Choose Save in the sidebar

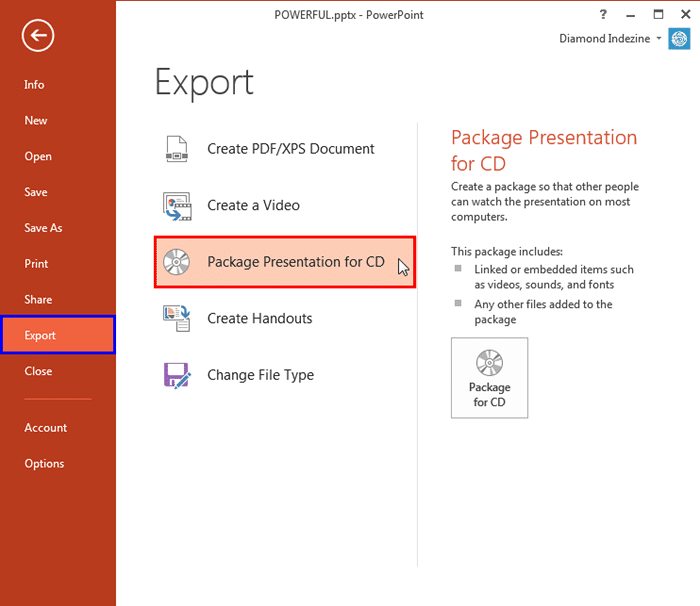tap(36, 192)
